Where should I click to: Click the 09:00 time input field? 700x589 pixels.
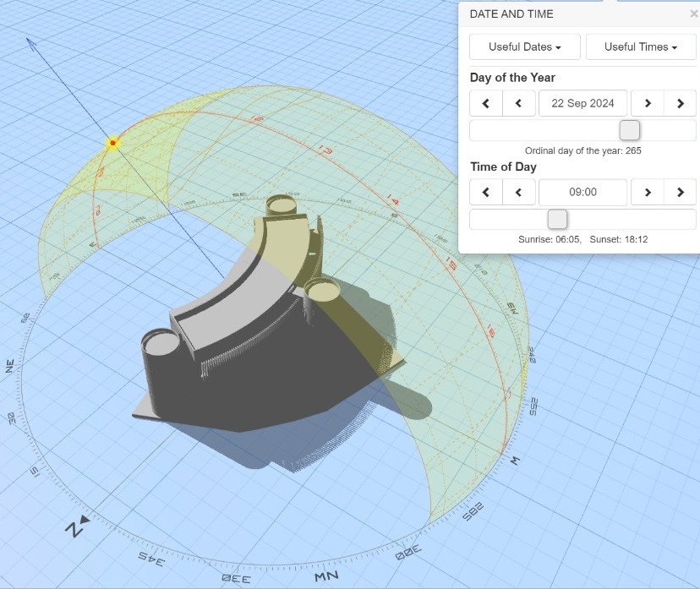[582, 192]
